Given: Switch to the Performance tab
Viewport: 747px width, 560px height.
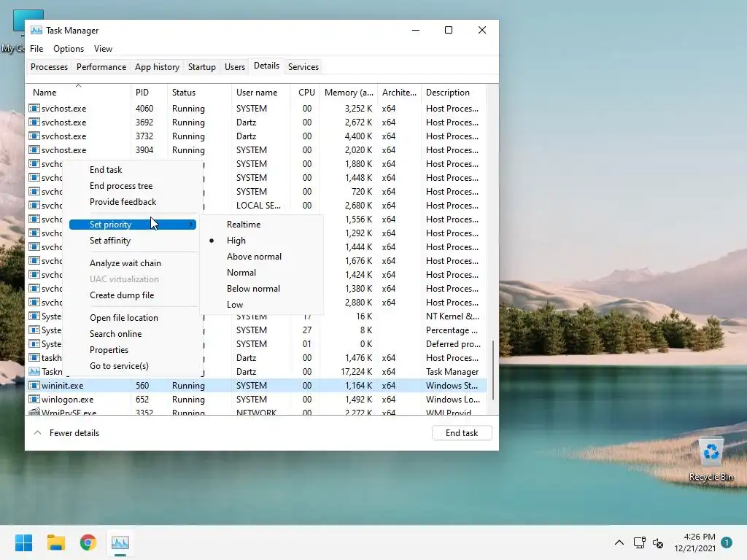Looking at the screenshot, I should [x=101, y=66].
